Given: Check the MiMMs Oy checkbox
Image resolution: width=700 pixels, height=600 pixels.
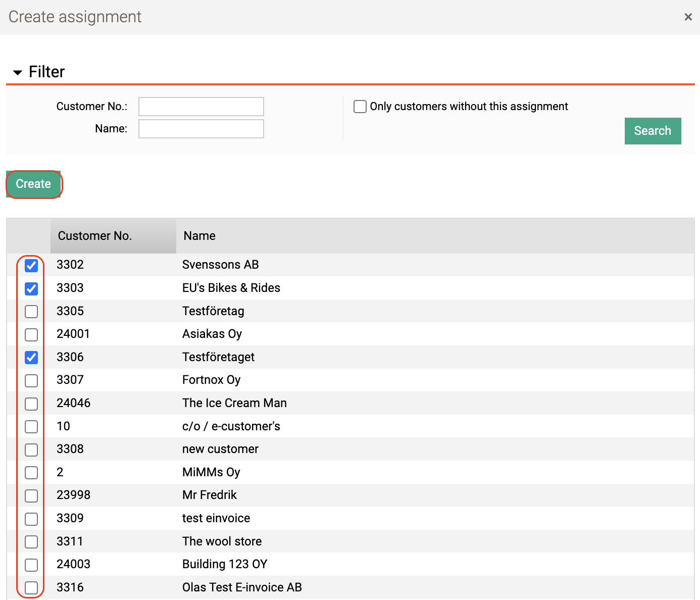Looking at the screenshot, I should pyautogui.click(x=31, y=473).
